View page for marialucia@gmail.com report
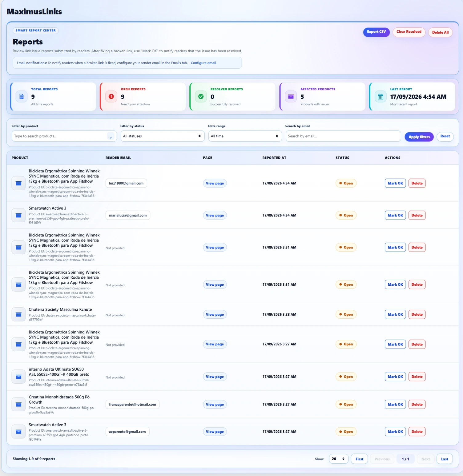463x476 pixels. tap(215, 215)
